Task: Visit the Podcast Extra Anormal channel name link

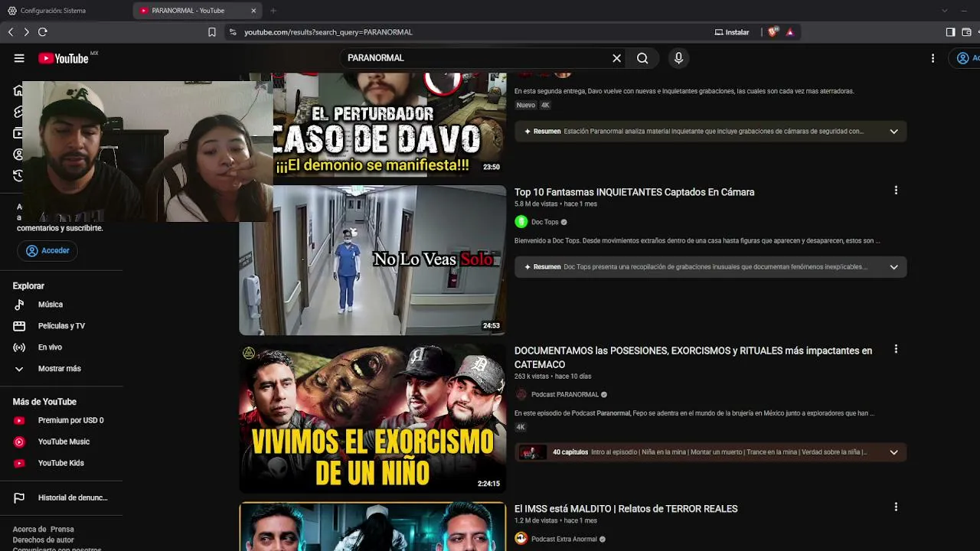Action: 564,539
